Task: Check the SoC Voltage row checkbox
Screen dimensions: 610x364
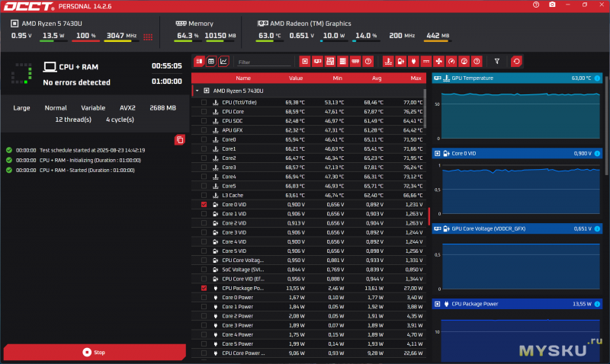Action: pos(204,270)
